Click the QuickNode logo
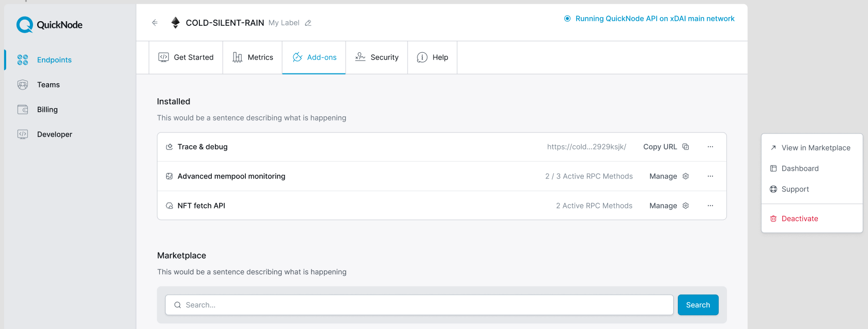The width and height of the screenshot is (868, 329). (50, 25)
